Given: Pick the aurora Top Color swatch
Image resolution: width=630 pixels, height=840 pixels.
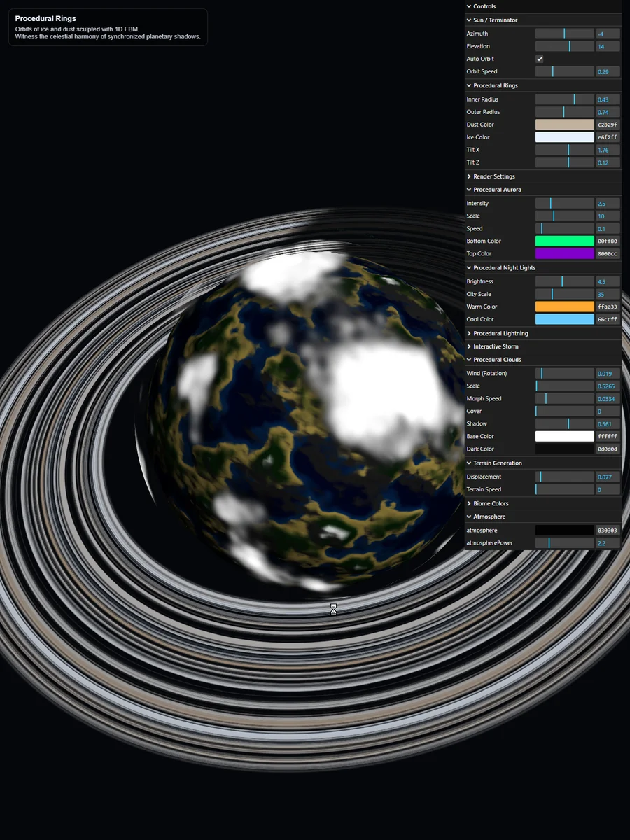Looking at the screenshot, I should coord(564,253).
